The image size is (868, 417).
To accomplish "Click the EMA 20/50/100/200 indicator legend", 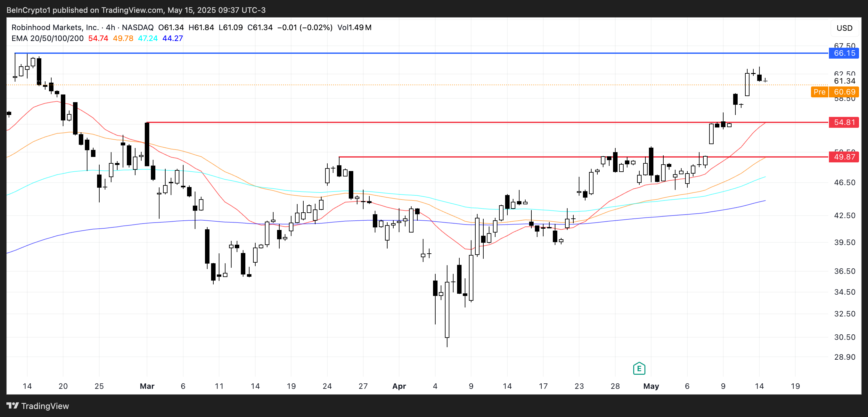I will (47, 38).
